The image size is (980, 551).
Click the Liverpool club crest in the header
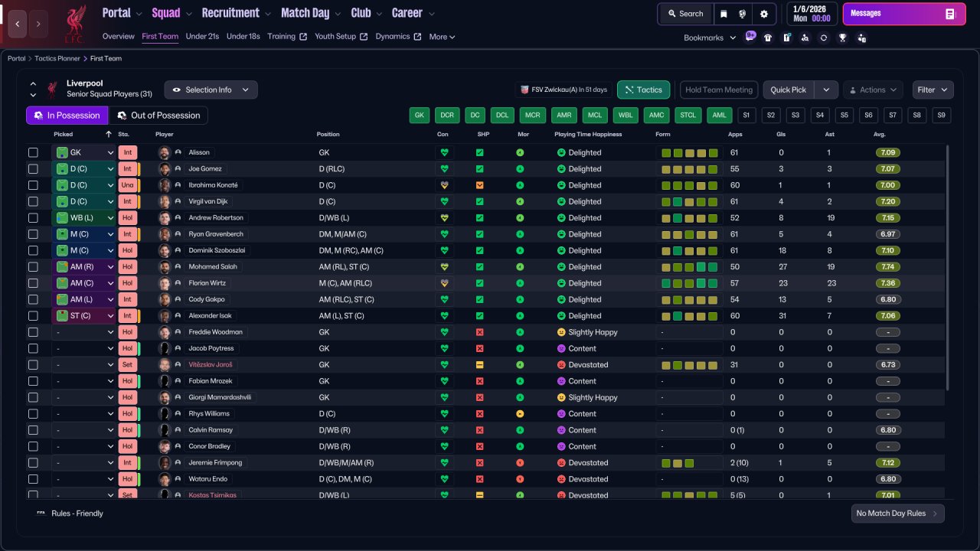pyautogui.click(x=75, y=24)
